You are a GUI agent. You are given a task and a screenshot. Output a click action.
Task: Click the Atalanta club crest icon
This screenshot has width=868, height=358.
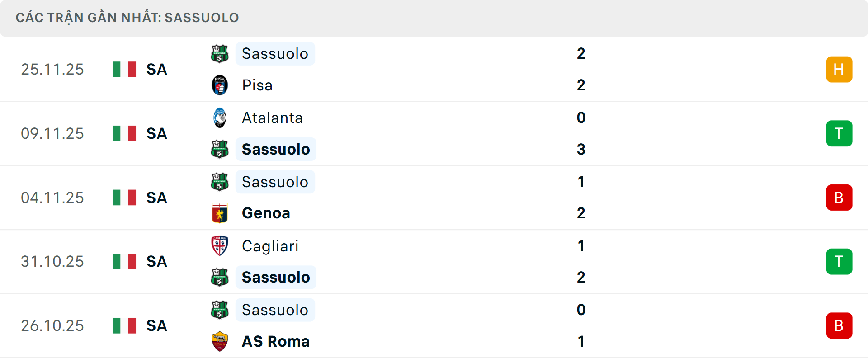point(220,118)
